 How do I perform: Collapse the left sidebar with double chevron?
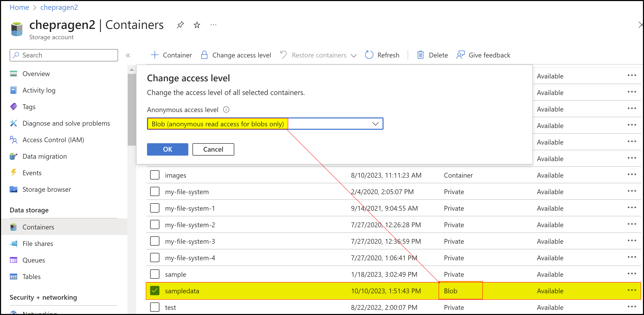pyautogui.click(x=128, y=55)
